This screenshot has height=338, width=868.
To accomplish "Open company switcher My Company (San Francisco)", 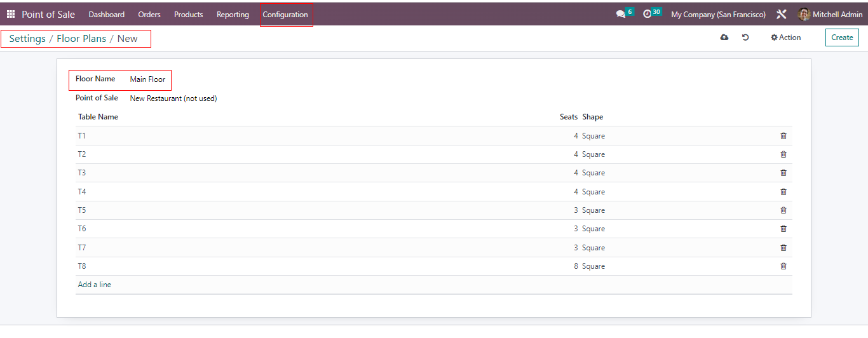I will click(718, 14).
